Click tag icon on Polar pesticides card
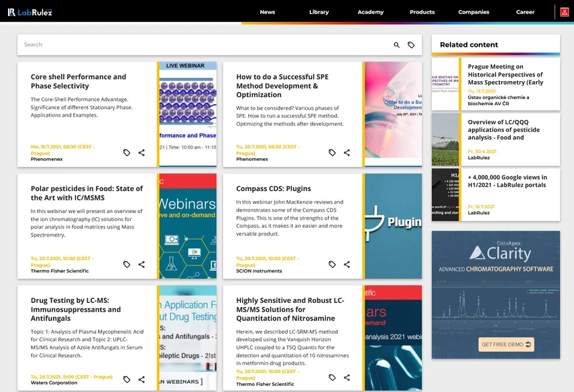Viewport: 574px width, 392px height. (x=127, y=265)
